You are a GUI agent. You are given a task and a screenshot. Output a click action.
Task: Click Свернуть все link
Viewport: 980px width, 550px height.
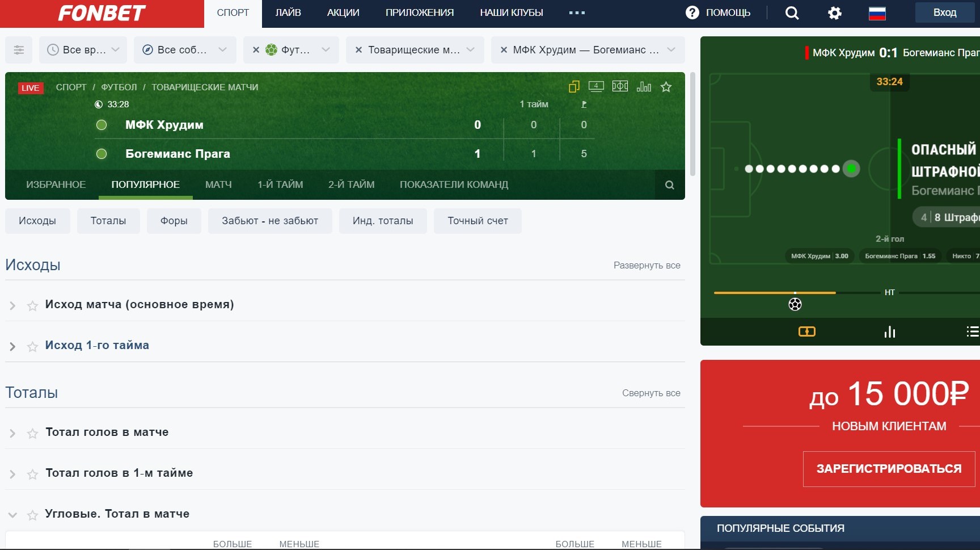651,393
